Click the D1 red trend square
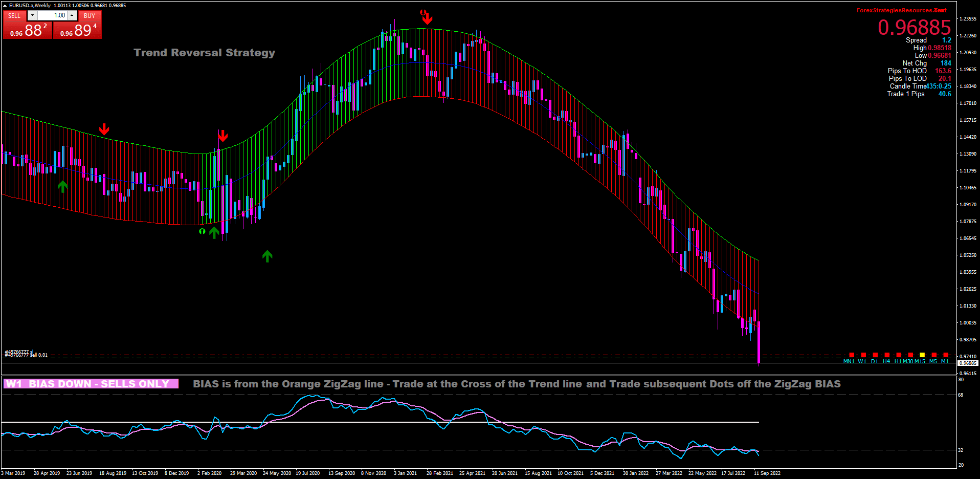 tap(875, 355)
